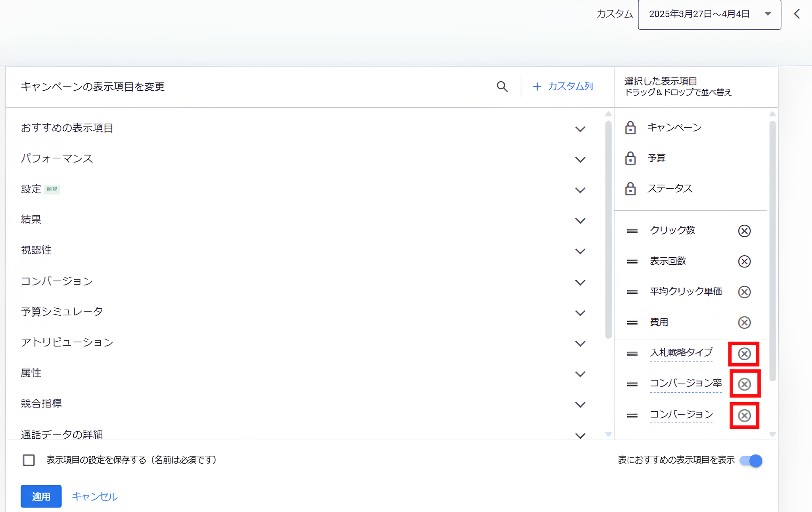Collapse panel with top-right back arrow
The width and height of the screenshot is (812, 512).
click(797, 14)
